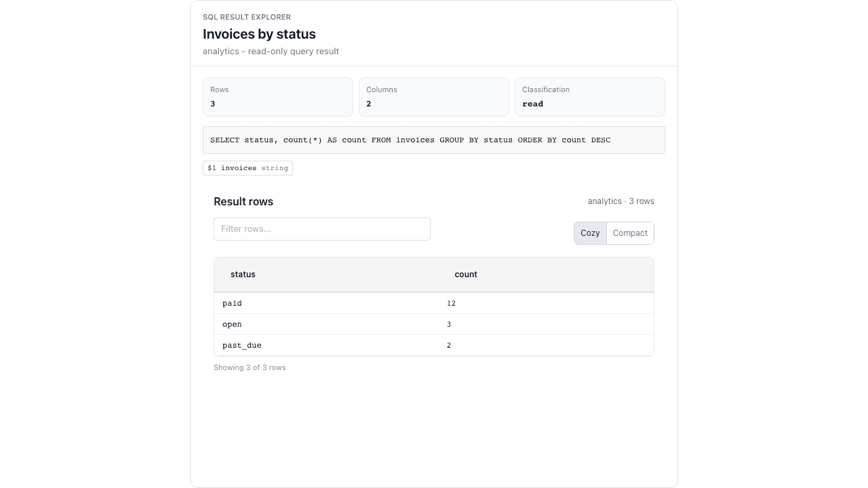Click the count value 12
868x488 pixels.
[x=451, y=303]
